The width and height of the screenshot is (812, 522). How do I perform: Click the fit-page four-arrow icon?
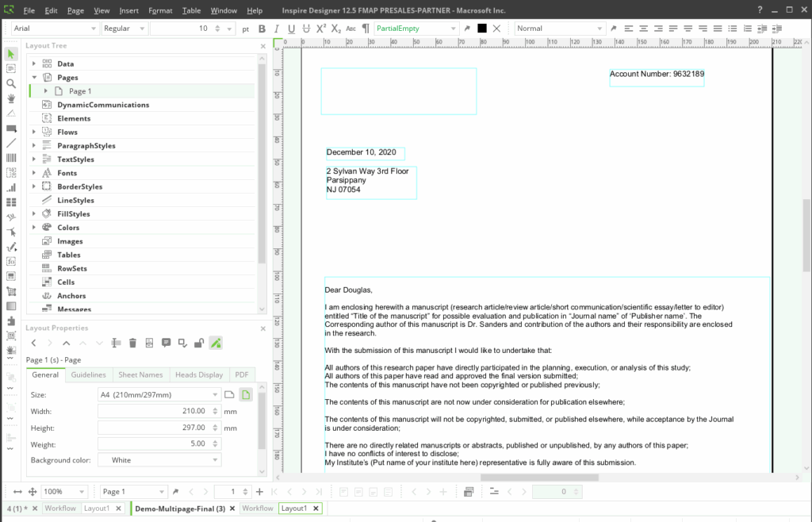tap(32, 491)
